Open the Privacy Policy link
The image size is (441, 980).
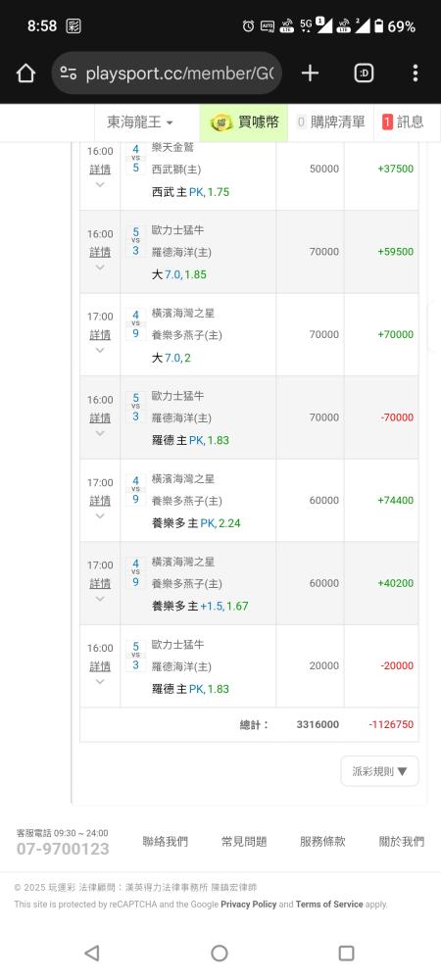tap(249, 905)
